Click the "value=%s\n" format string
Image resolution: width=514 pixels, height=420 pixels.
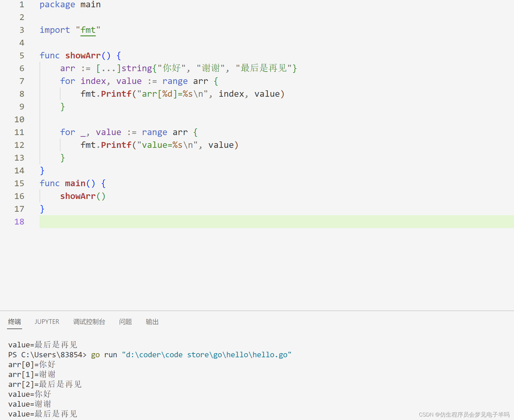click(167, 145)
